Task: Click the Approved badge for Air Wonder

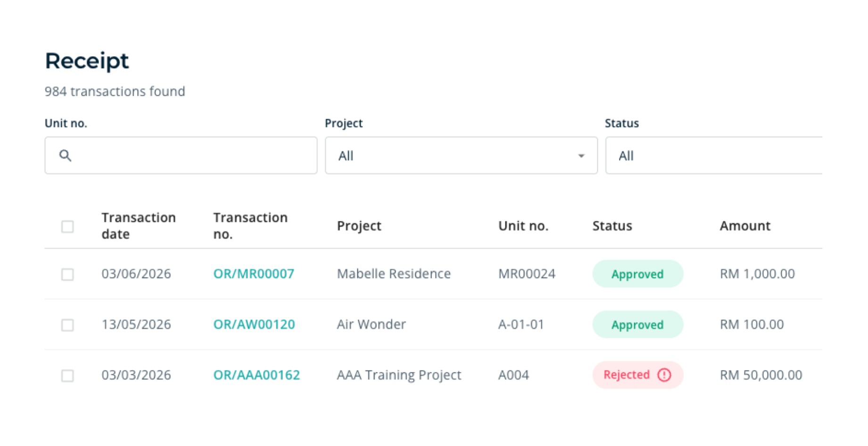Action: point(637,324)
